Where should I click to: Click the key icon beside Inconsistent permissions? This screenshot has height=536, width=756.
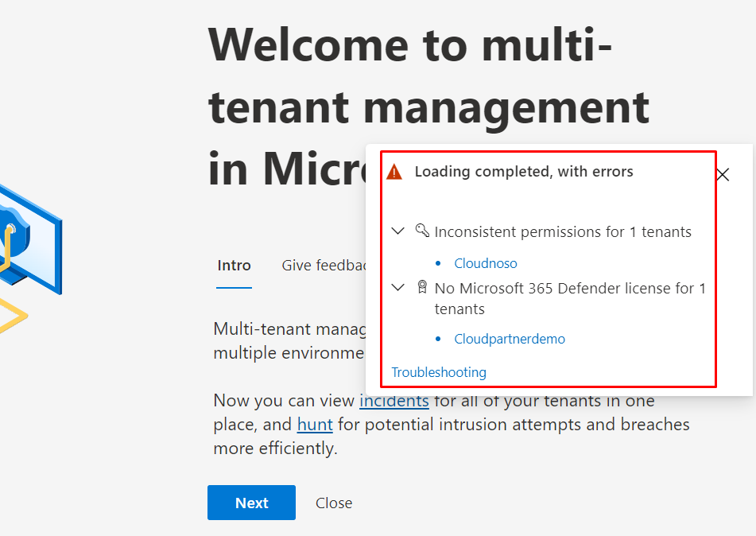click(x=422, y=231)
